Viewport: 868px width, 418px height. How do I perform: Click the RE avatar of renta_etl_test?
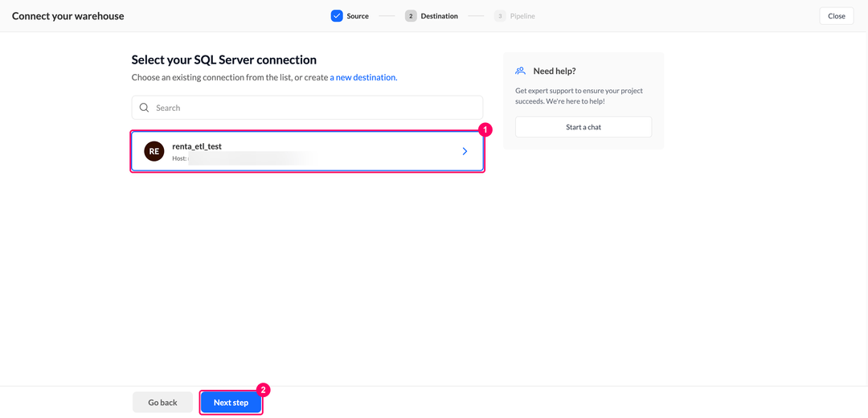[154, 151]
